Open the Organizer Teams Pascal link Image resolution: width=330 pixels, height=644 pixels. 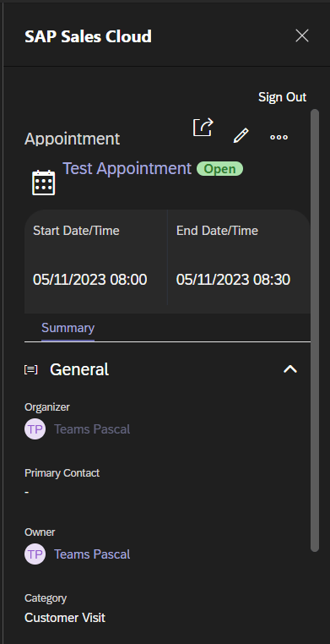[x=92, y=429]
